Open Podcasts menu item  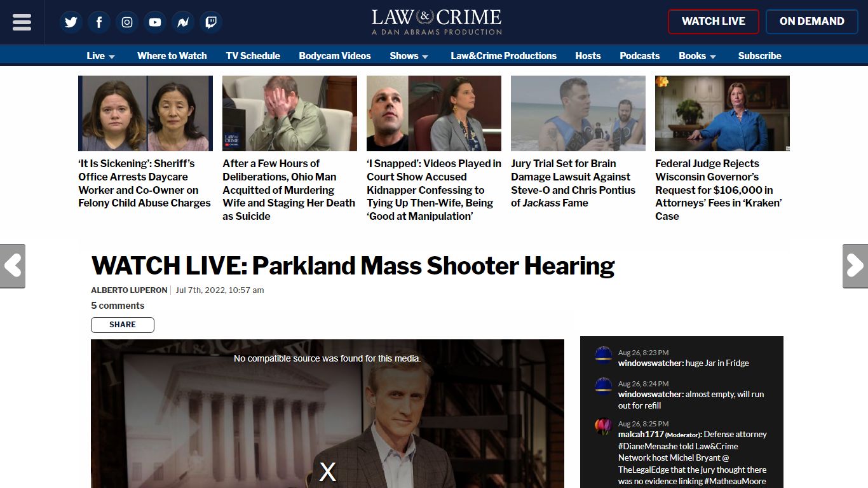(640, 56)
